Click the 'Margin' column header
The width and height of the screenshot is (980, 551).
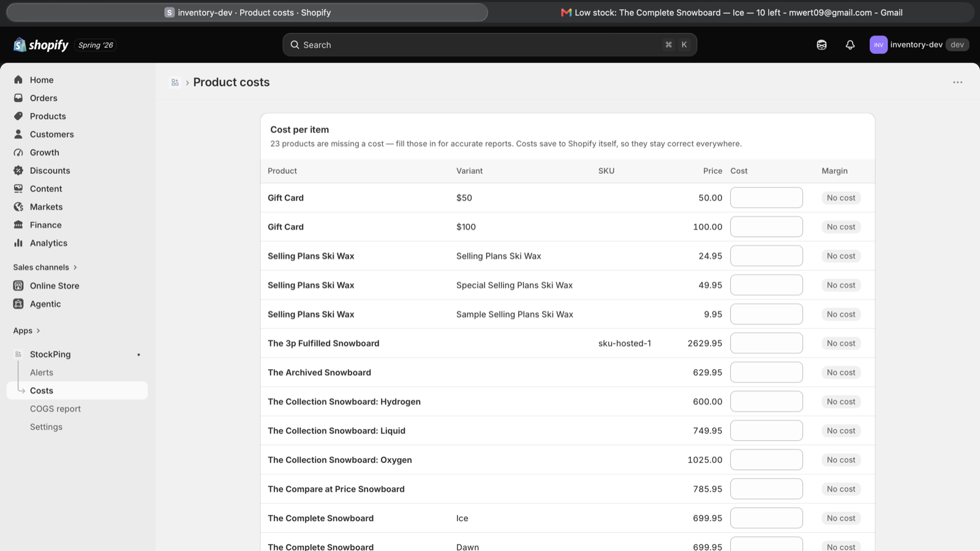coord(835,171)
